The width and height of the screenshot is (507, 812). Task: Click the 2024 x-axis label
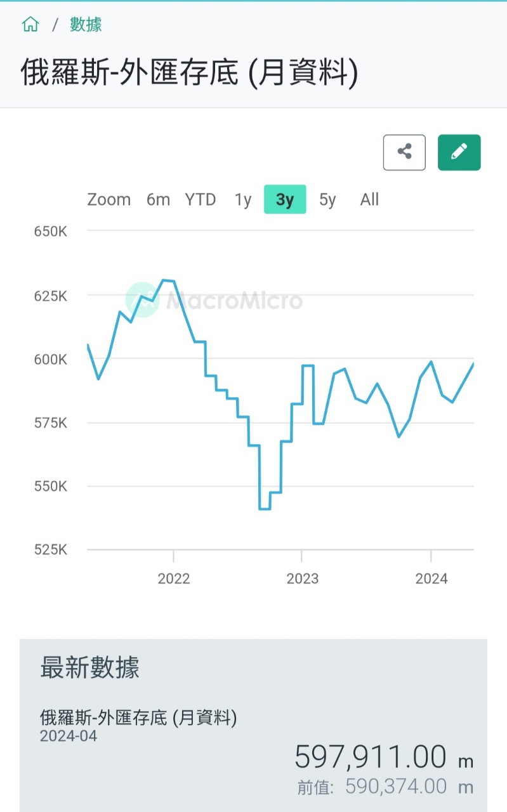point(431,579)
